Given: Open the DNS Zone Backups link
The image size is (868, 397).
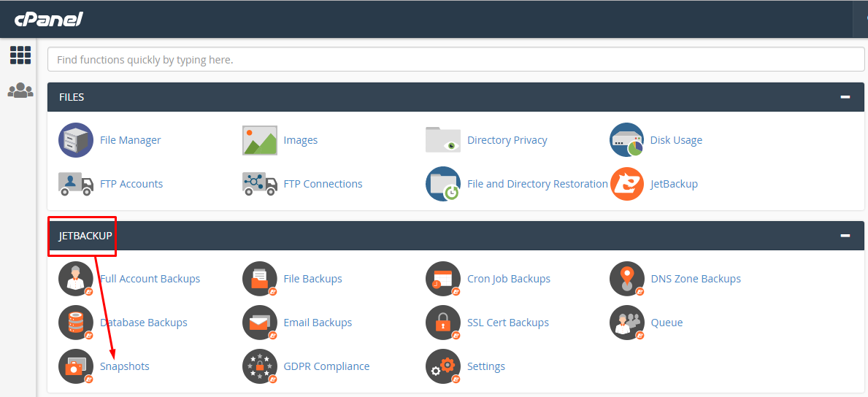Looking at the screenshot, I should click(696, 279).
